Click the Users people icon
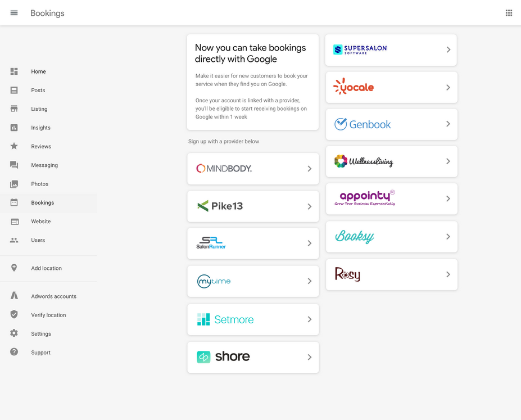The height and width of the screenshot is (420, 521). [x=14, y=240]
